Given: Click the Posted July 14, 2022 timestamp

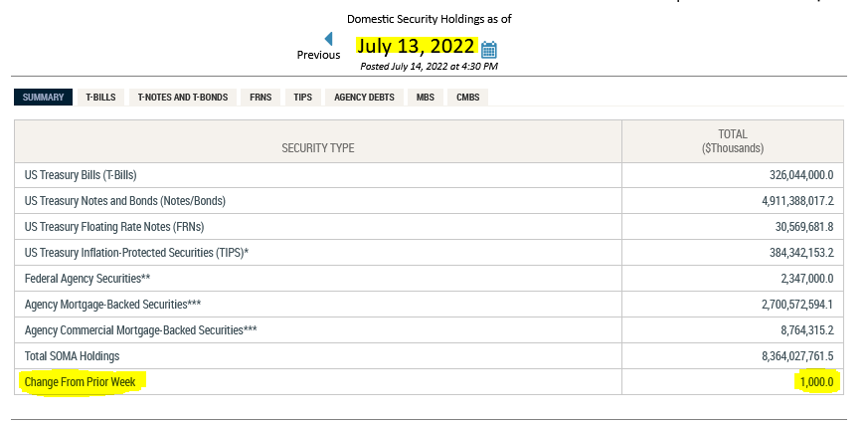Looking at the screenshot, I should [x=429, y=67].
